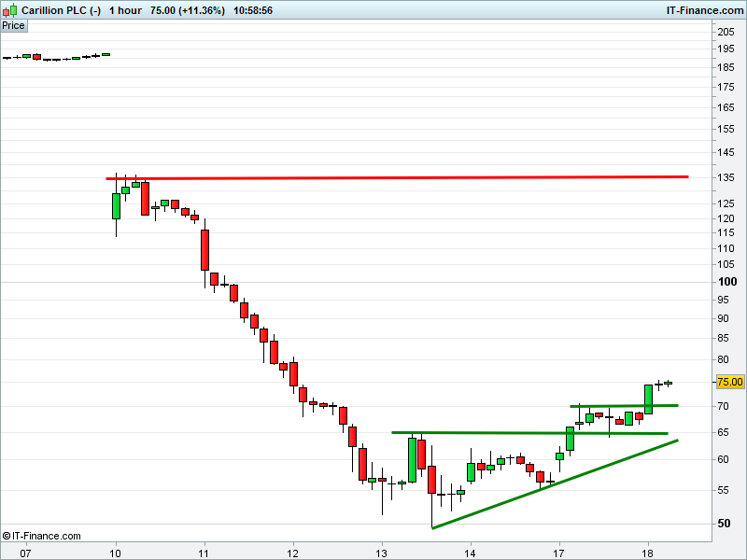Click the 14 date axis label
The width and height of the screenshot is (747, 560).
(471, 553)
